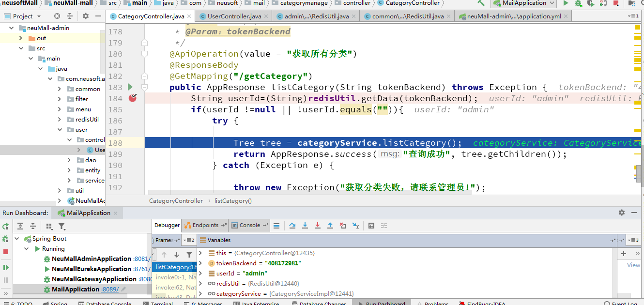Rerun icon in Run Dashboard sidebar
The width and height of the screenshot is (644, 305).
6,226
